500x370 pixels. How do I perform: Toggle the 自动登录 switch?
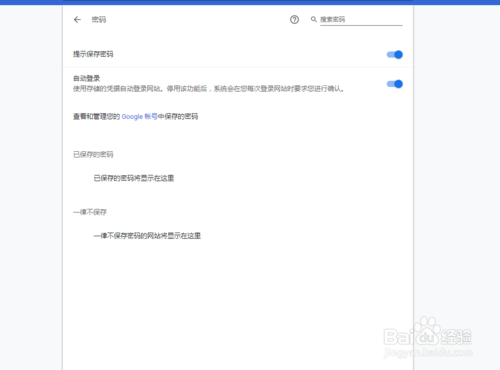(x=395, y=84)
